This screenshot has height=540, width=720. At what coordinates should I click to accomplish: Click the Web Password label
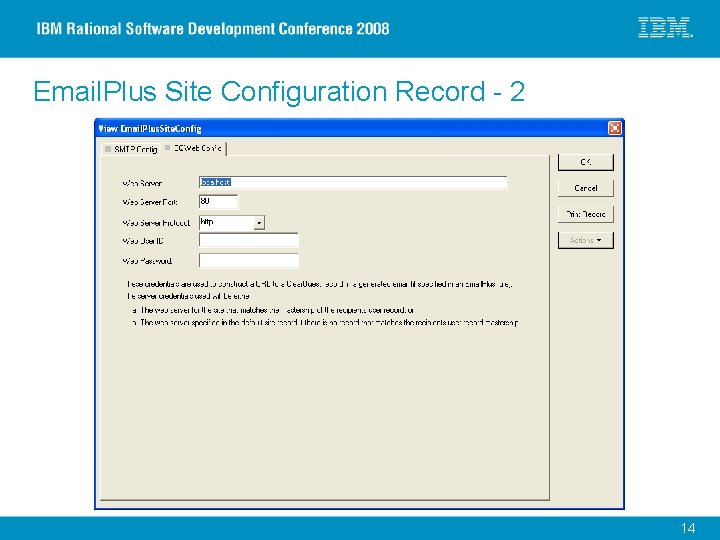pos(147,261)
